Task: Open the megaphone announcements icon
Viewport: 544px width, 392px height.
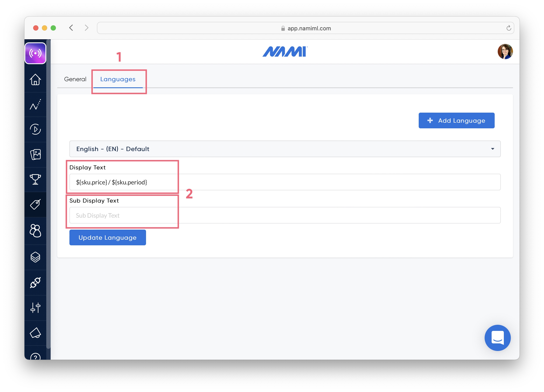Action: coord(35,333)
